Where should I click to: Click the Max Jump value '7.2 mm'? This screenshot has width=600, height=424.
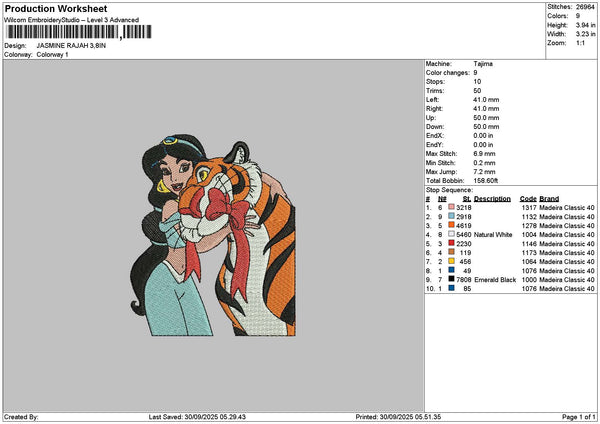[484, 172]
